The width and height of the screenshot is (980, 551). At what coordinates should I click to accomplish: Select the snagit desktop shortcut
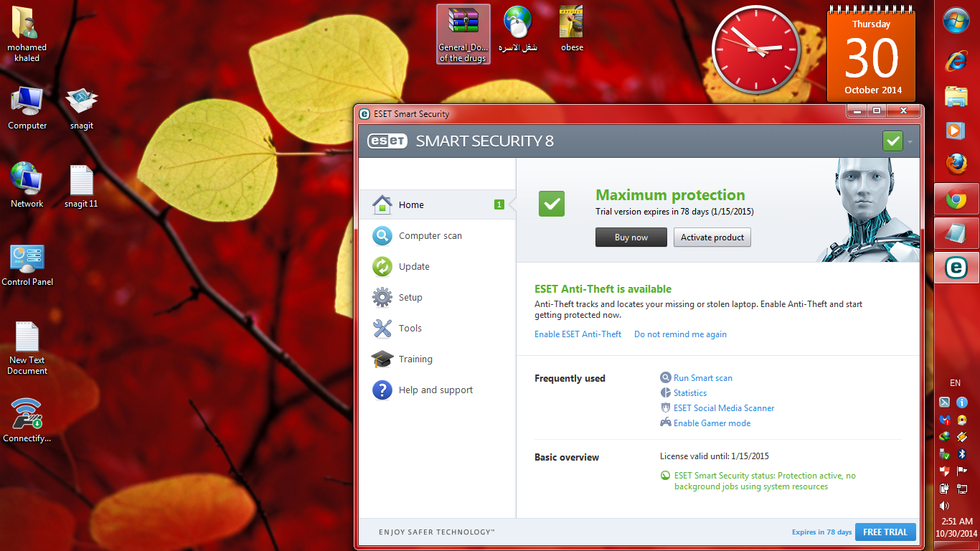[x=82, y=108]
